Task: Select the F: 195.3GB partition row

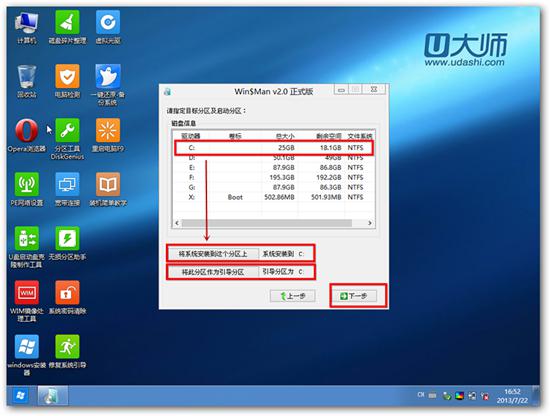Action: point(274,177)
